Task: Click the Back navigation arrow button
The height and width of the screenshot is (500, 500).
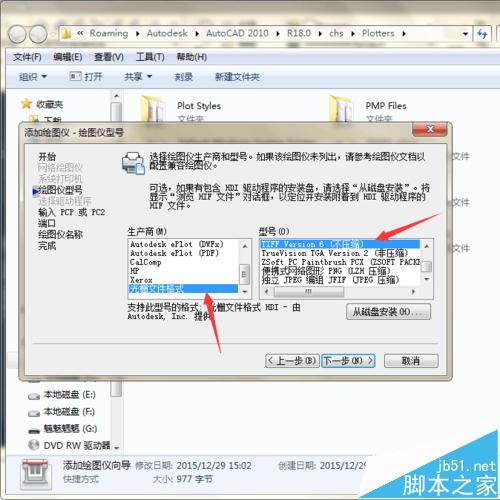Action: tap(17, 34)
